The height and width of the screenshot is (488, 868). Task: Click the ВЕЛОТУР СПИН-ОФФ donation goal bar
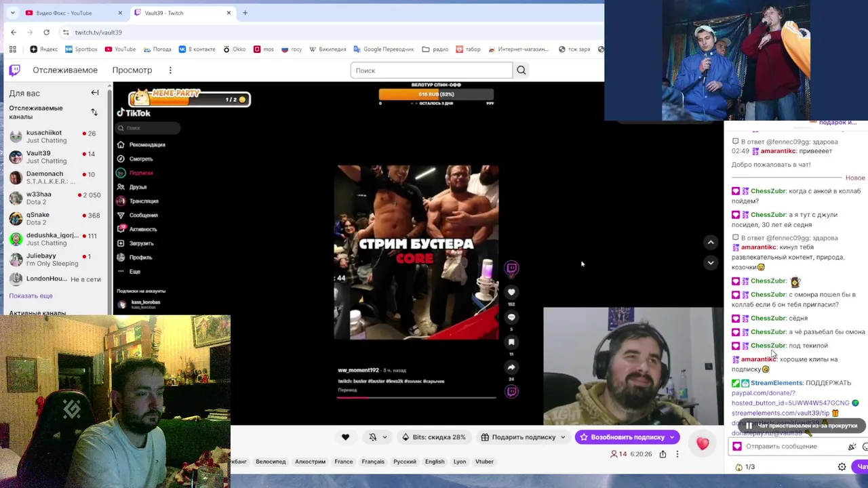(x=436, y=94)
